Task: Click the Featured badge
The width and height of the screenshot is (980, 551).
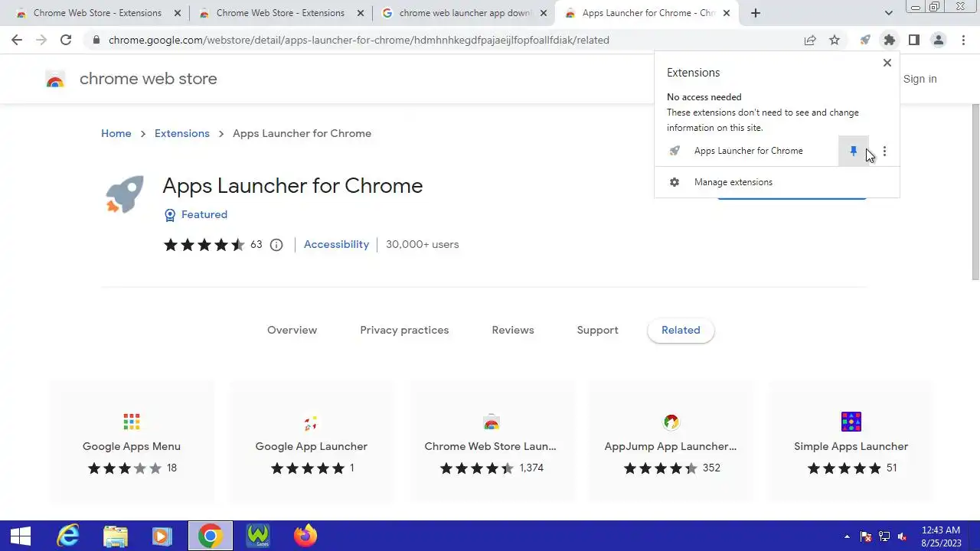Action: (196, 215)
